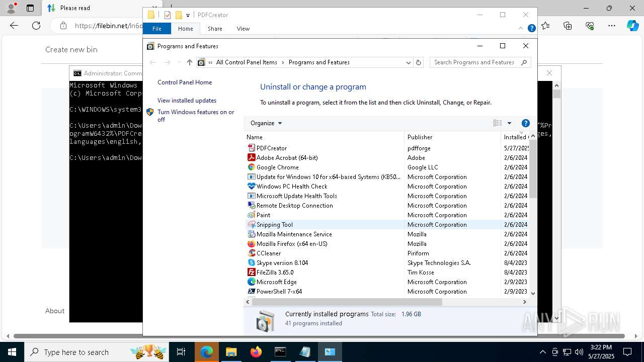
Task: Click the horizontal scrollbar of program list
Action: pos(346,302)
